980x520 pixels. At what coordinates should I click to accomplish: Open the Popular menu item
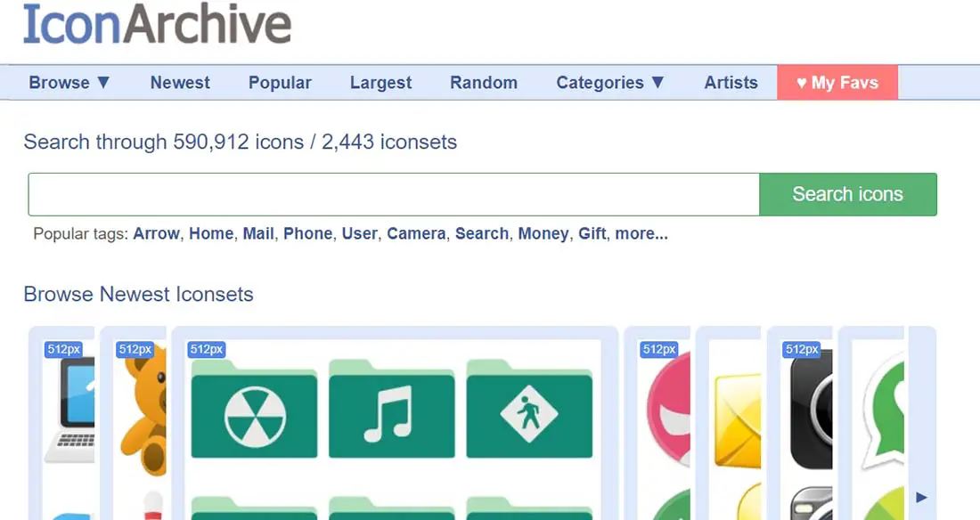pos(280,83)
